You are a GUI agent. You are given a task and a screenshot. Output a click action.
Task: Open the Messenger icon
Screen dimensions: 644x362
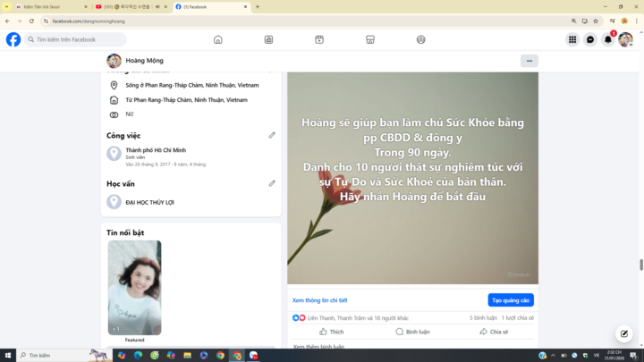(x=590, y=40)
